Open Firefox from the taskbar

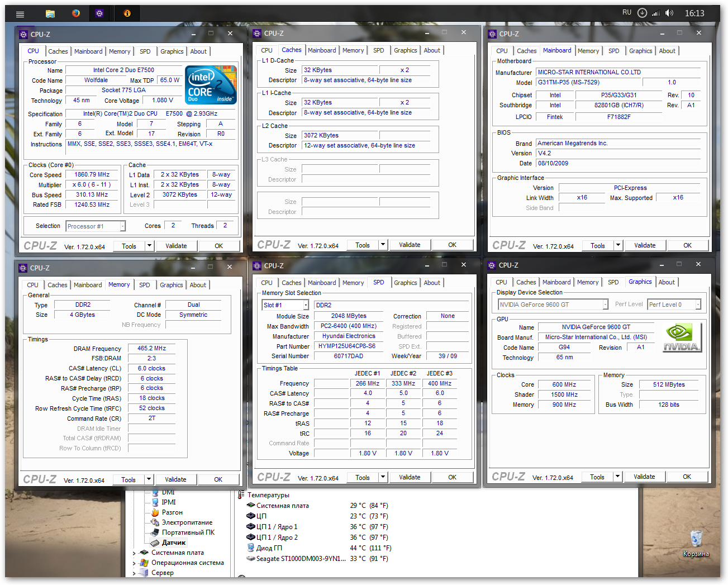click(x=75, y=13)
